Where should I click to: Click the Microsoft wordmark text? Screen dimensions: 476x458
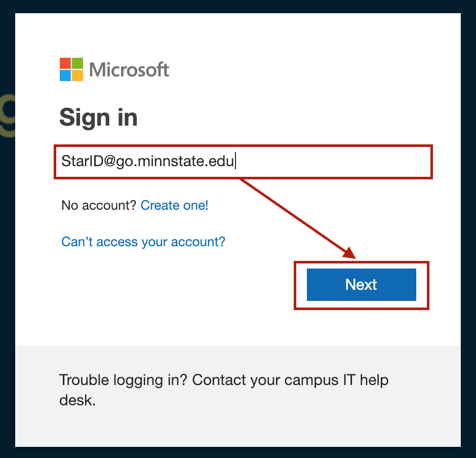129,70
